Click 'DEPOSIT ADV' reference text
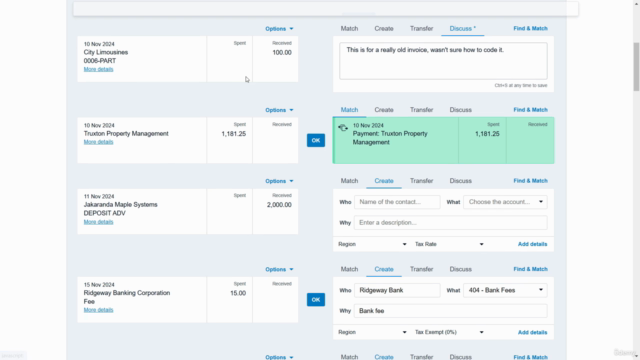 click(104, 213)
